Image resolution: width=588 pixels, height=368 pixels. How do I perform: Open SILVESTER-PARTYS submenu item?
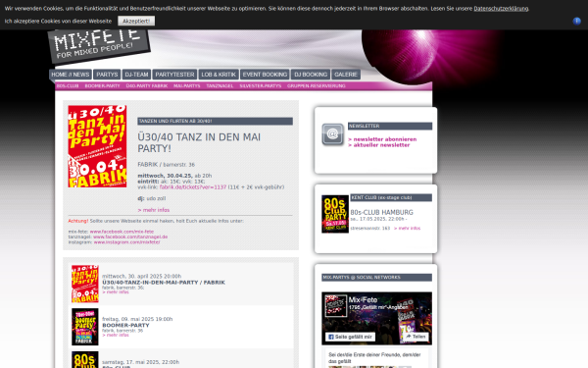[261, 86]
